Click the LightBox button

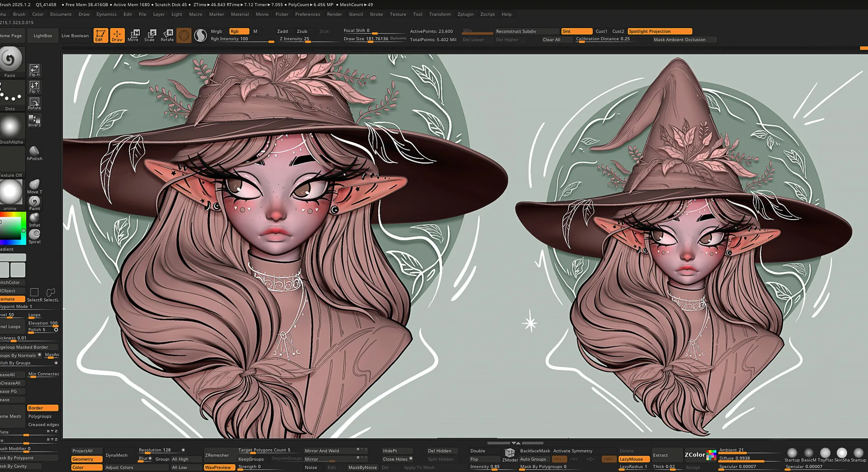click(x=43, y=36)
